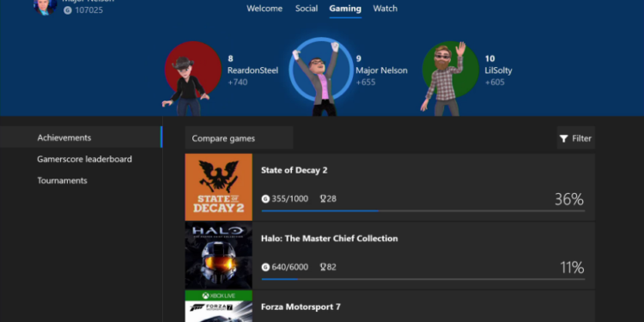Click the Gamerscore G icon next to 107025
The width and height of the screenshot is (644, 322).
68,10
